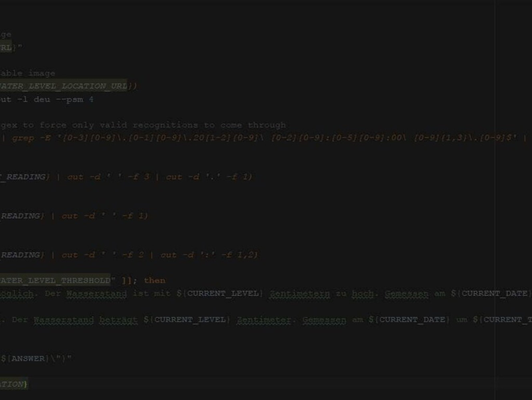Click 'Gemessen' in the 'zu hoch' line
Image resolution: width=532 pixels, height=400 pixels.
[x=406, y=294]
